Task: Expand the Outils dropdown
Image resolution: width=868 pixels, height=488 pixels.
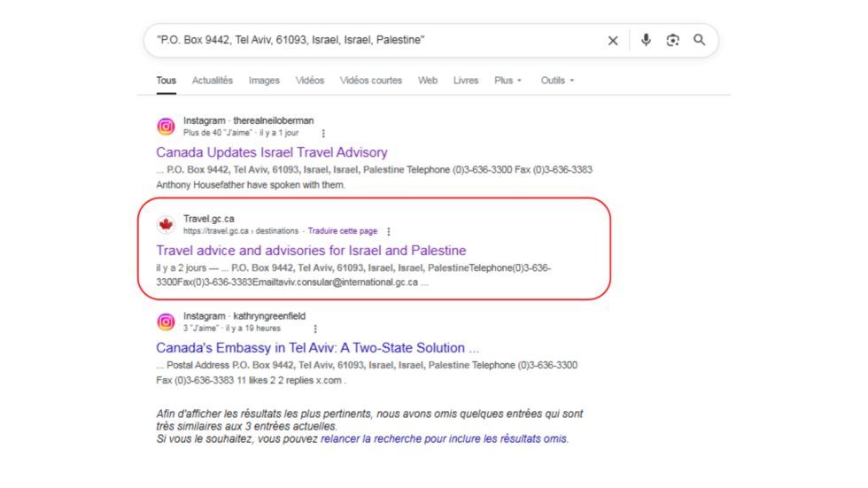Action: tap(557, 81)
